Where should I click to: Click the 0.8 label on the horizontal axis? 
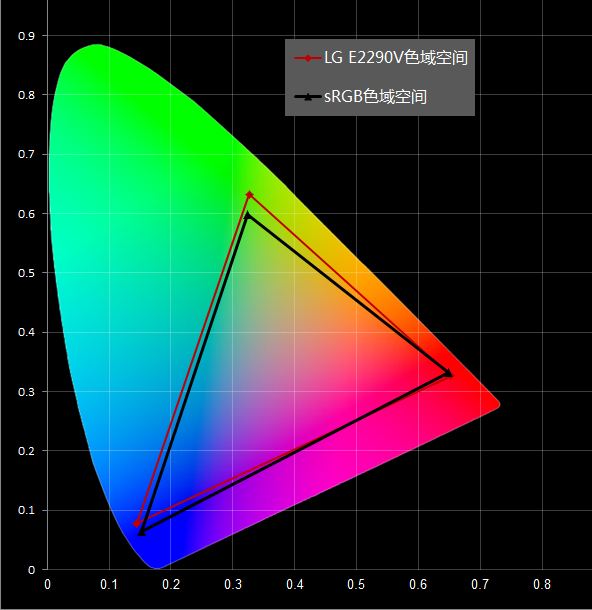pyautogui.click(x=542, y=584)
